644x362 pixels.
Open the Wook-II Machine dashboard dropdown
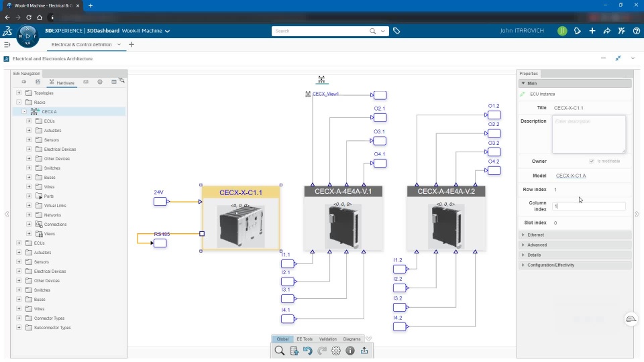pyautogui.click(x=167, y=32)
